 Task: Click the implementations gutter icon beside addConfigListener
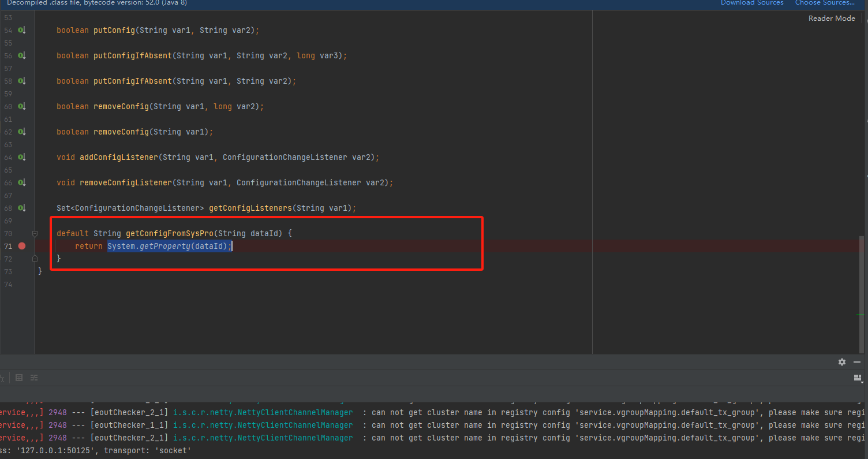coord(21,157)
